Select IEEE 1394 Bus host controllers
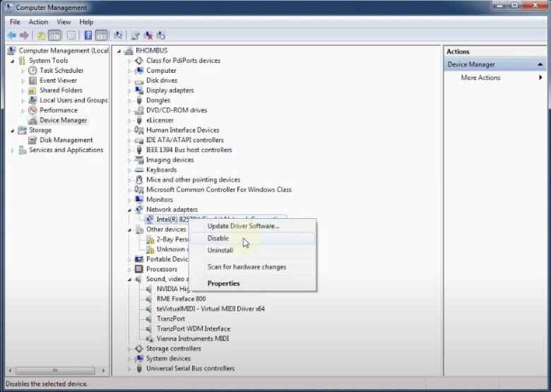Viewport: 551px width, 392px height. pos(189,150)
